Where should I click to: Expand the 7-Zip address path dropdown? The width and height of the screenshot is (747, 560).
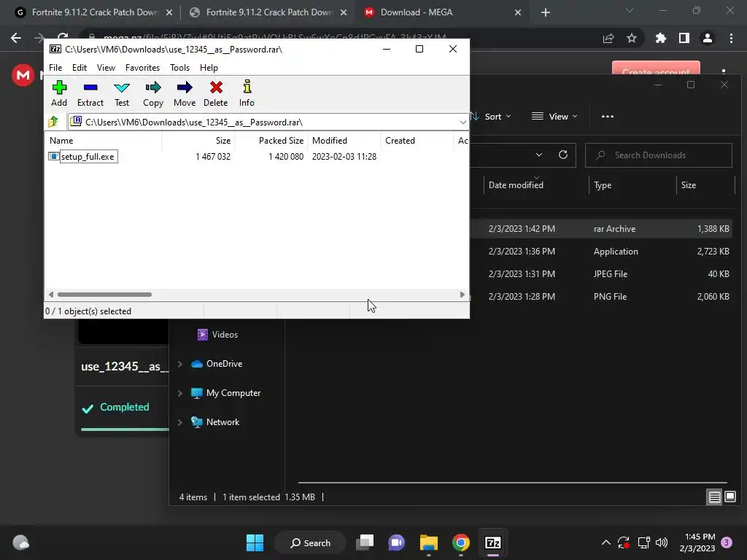pos(462,122)
